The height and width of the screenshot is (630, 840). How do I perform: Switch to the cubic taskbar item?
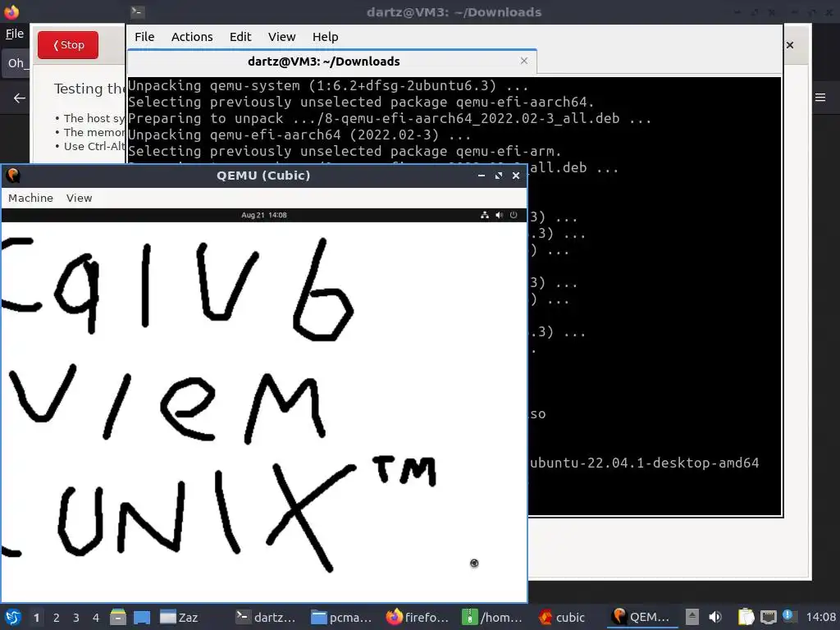561,617
